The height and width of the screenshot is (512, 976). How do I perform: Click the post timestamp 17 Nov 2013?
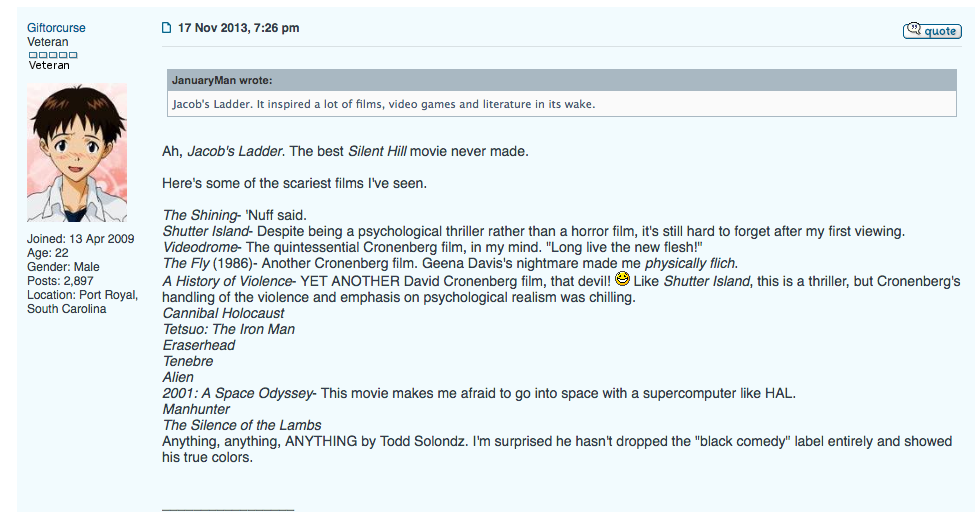coord(238,27)
